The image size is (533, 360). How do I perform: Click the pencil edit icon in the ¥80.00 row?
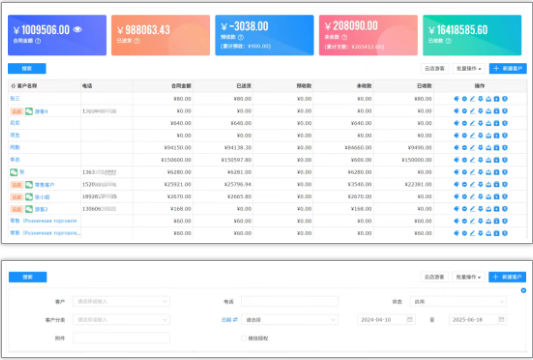point(472,99)
